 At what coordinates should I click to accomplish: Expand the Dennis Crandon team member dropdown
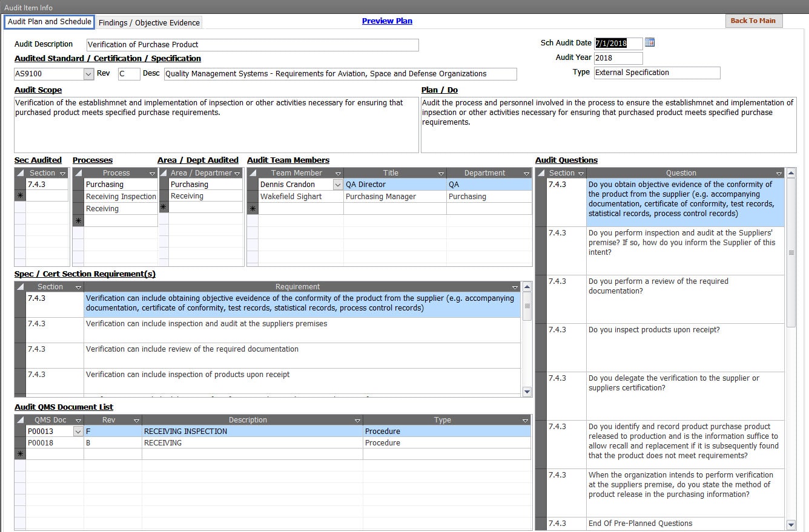point(338,185)
